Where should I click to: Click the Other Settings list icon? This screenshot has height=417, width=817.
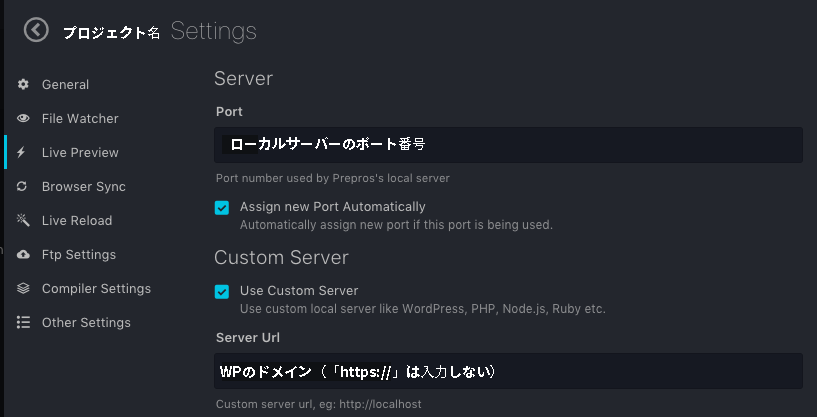tap(23, 322)
